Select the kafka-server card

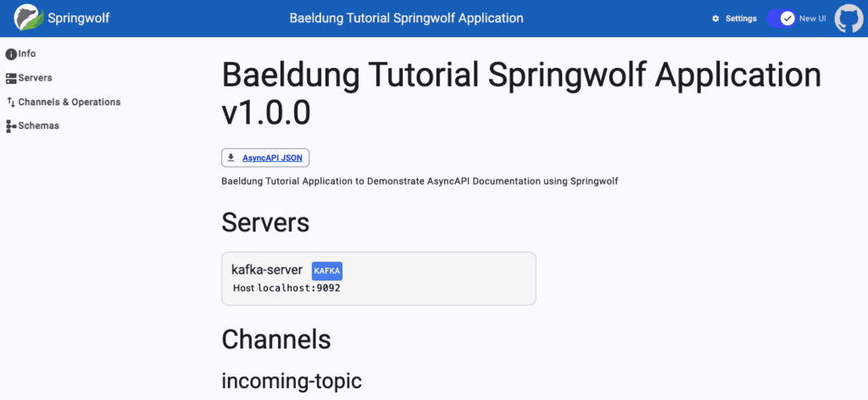pyautogui.click(x=379, y=278)
